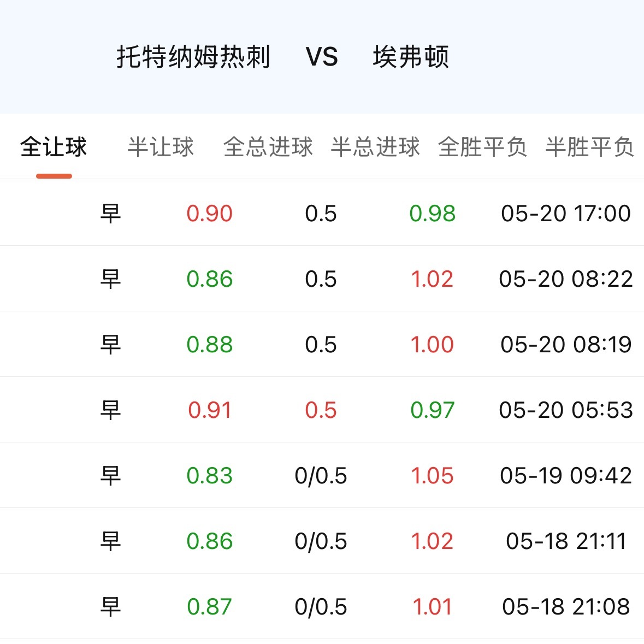Click 0.86 in the 05-18 21:11 row

pos(209,541)
